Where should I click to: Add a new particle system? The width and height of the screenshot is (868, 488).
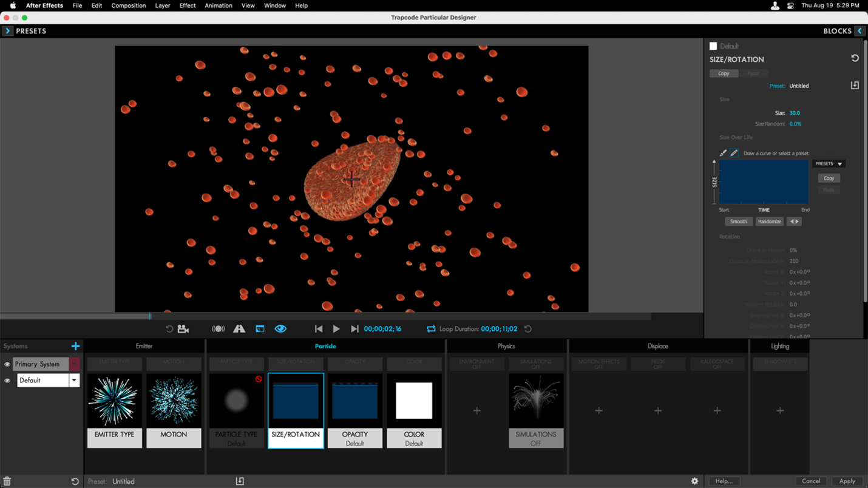coord(75,346)
